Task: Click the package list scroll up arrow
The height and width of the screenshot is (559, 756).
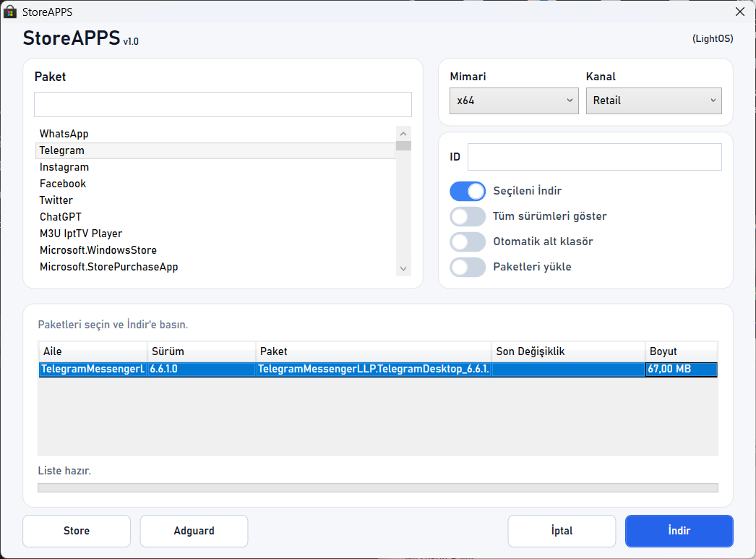Action: [x=403, y=133]
